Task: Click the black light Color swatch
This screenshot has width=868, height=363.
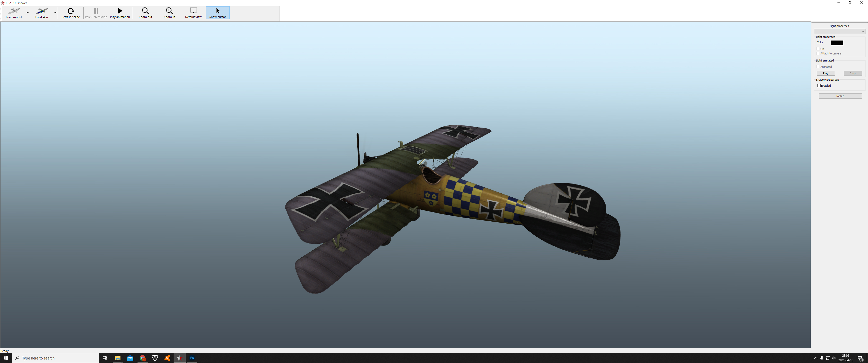Action: pyautogui.click(x=837, y=43)
